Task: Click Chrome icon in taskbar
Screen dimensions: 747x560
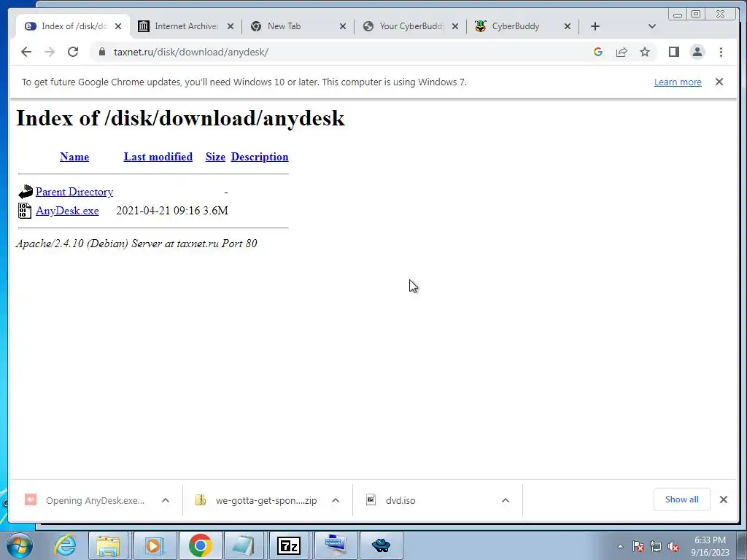Action: point(200,545)
